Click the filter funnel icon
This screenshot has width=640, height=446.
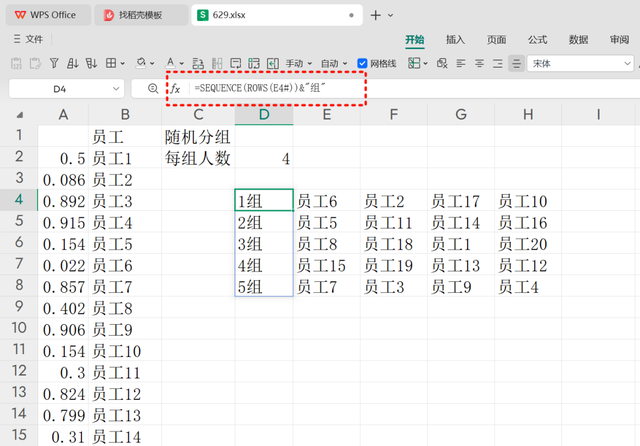click(x=54, y=63)
